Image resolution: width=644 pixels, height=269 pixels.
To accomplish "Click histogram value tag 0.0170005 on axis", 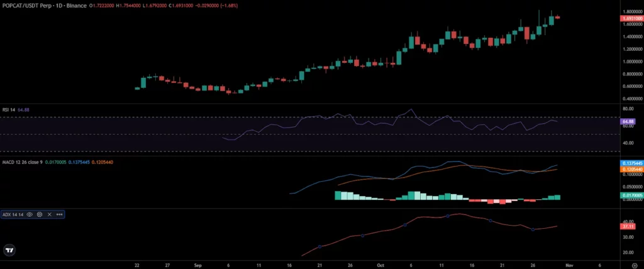I will coord(631,195).
